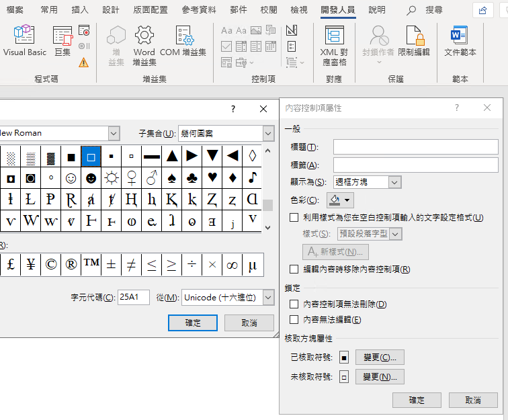This screenshot has width=508, height=420.
Task: Switch to the 檢視 tab
Action: tap(299, 9)
